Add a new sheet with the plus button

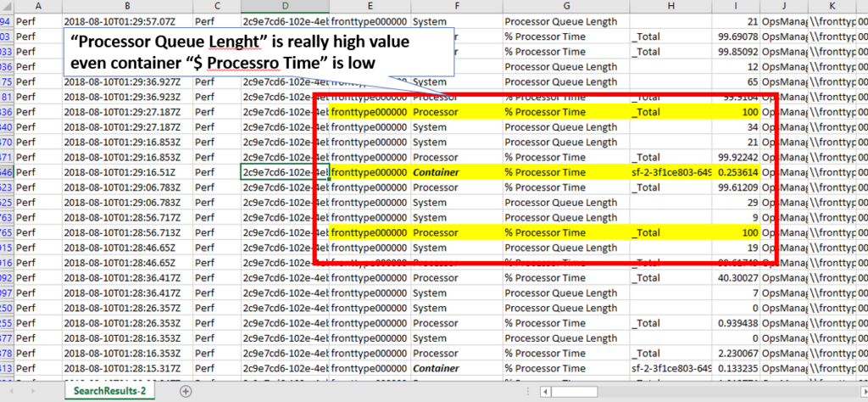tap(186, 391)
